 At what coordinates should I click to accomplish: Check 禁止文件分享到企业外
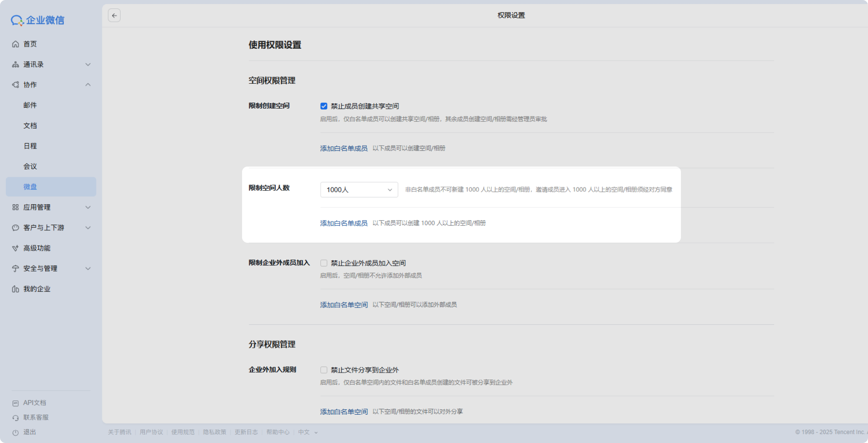click(324, 370)
